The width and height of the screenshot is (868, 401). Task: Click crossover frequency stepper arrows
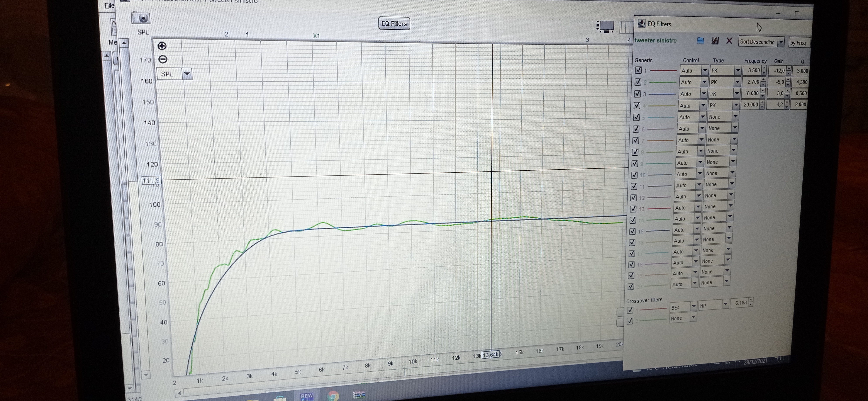(750, 302)
